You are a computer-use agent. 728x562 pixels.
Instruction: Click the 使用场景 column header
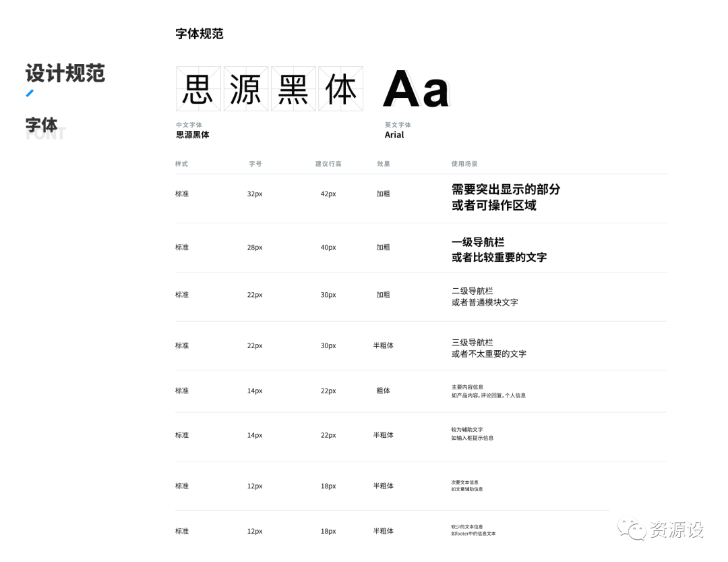pos(464,164)
